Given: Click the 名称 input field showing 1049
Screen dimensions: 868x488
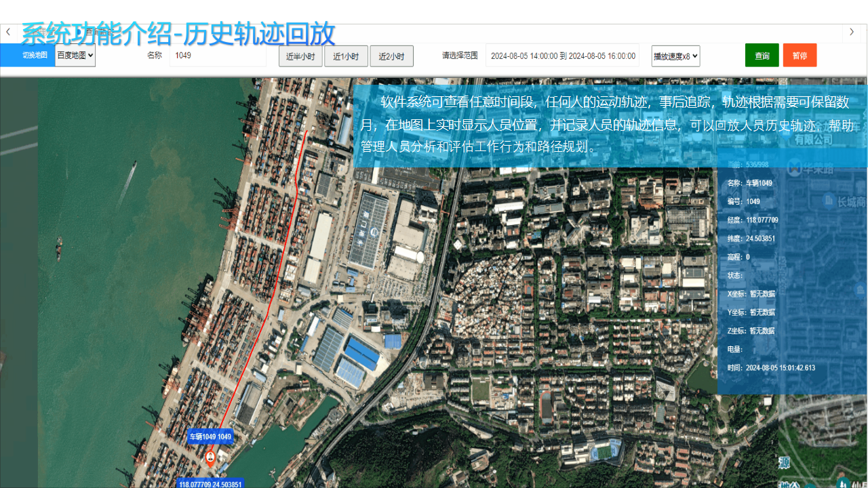Looking at the screenshot, I should point(218,56).
